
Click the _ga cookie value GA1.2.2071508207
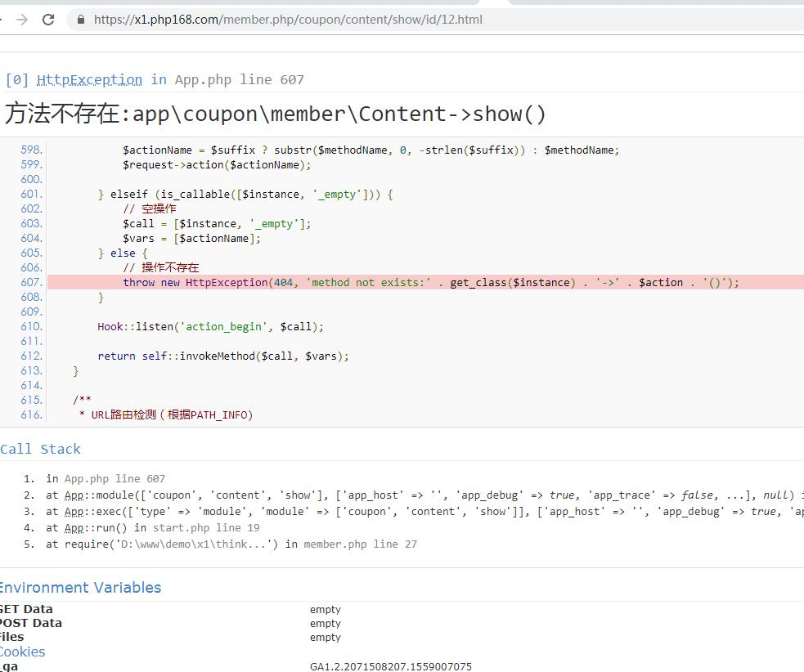tap(390, 666)
